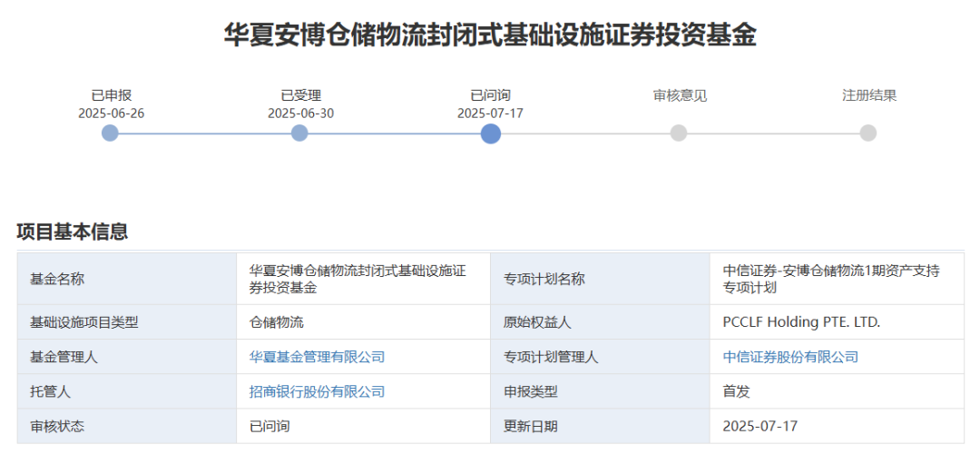Click the gray 注册结果 step dot
The image size is (980, 464).
click(868, 133)
